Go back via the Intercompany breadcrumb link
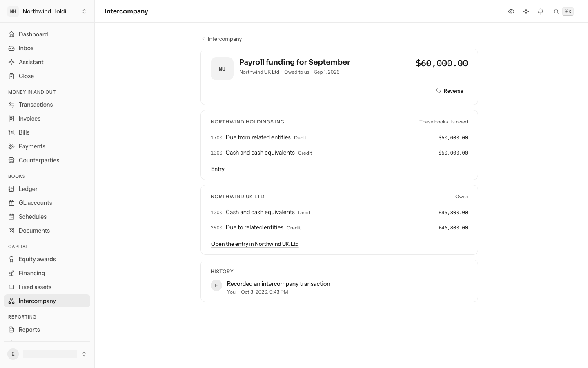 tap(222, 39)
